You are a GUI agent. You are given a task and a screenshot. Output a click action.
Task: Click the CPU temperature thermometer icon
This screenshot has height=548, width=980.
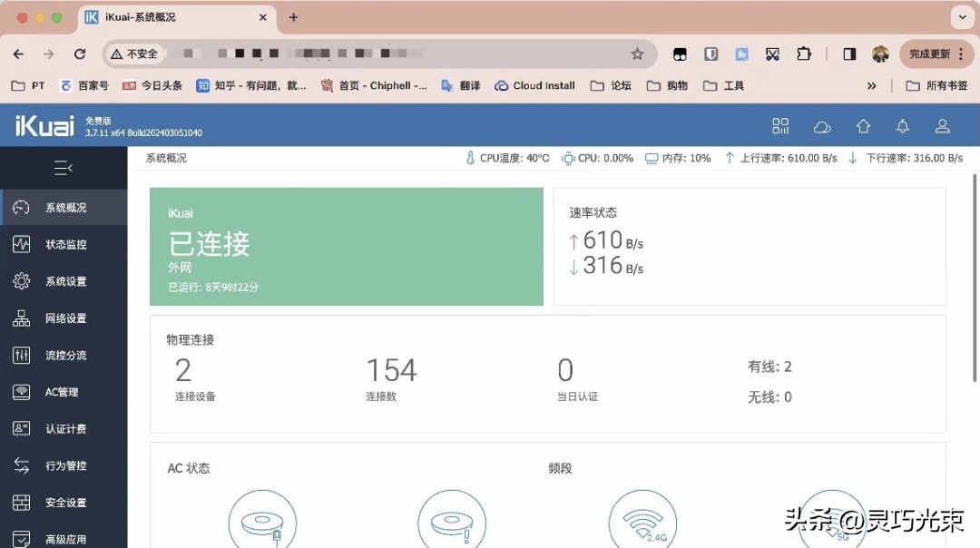[468, 156]
